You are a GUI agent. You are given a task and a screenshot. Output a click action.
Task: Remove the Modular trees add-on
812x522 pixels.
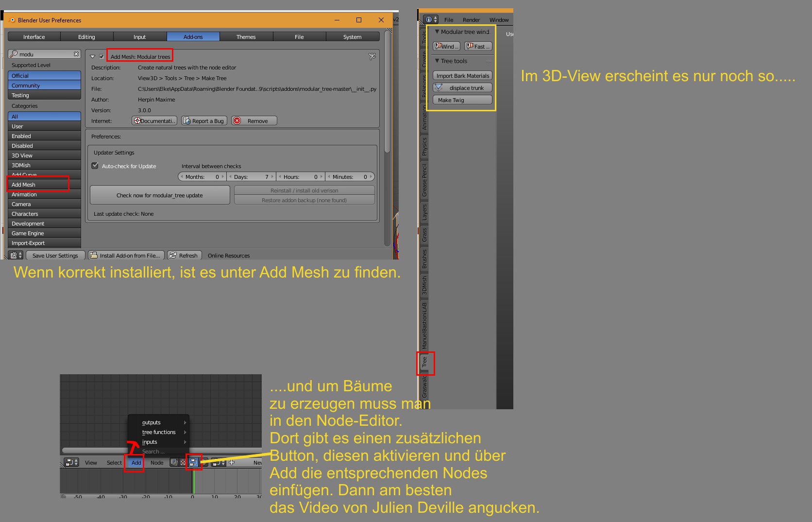[254, 121]
